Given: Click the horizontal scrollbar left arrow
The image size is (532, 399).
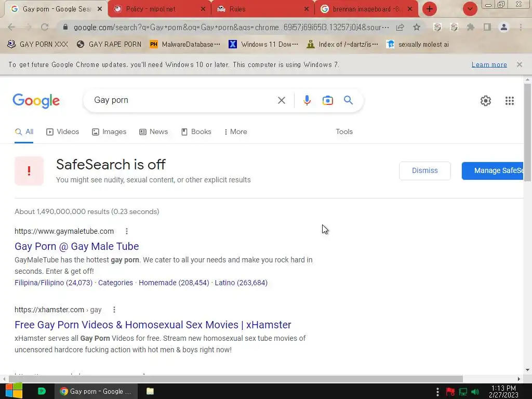Looking at the screenshot, I should click(4, 379).
